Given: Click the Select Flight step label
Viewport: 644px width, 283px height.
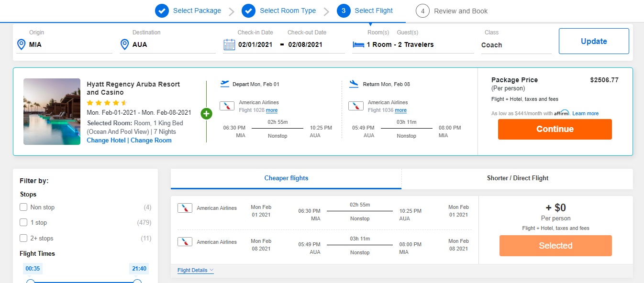Looking at the screenshot, I should 374,11.
